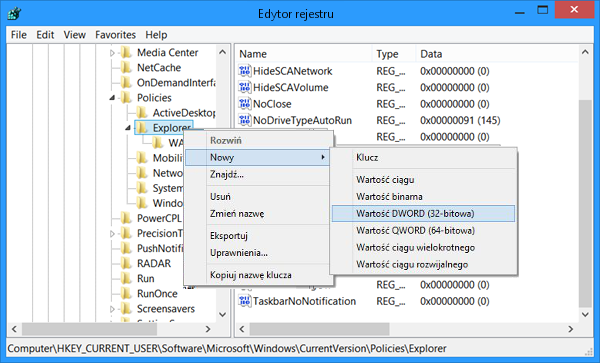
Task: Click Usuń in context menu
Action: click(257, 197)
